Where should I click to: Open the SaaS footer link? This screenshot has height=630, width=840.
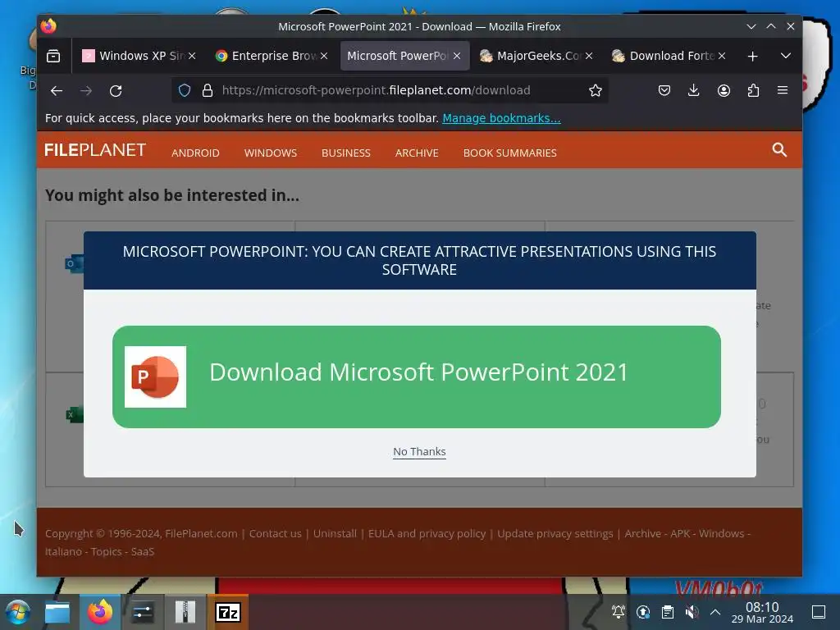point(143,552)
